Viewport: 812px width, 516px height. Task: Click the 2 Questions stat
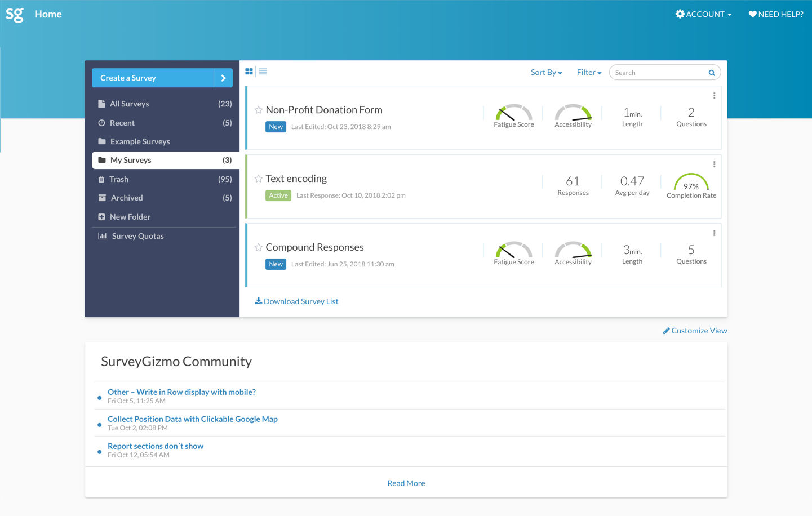691,117
